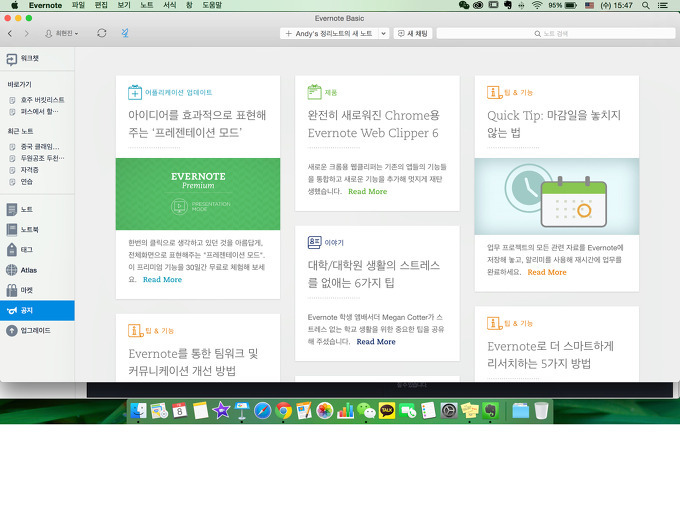Open the Apple menu
This screenshot has width=680, height=510.
[x=14, y=5]
